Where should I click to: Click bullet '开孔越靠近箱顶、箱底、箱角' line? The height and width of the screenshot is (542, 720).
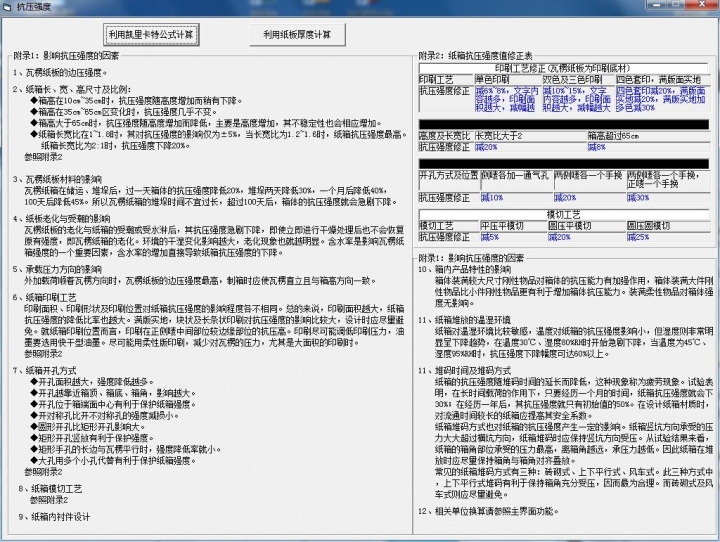pos(113,393)
